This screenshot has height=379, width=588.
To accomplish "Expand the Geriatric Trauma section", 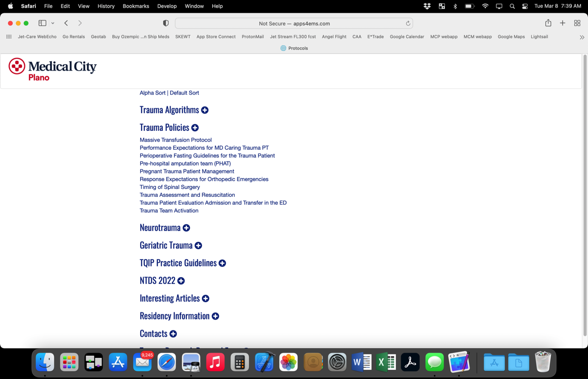I will [198, 246].
